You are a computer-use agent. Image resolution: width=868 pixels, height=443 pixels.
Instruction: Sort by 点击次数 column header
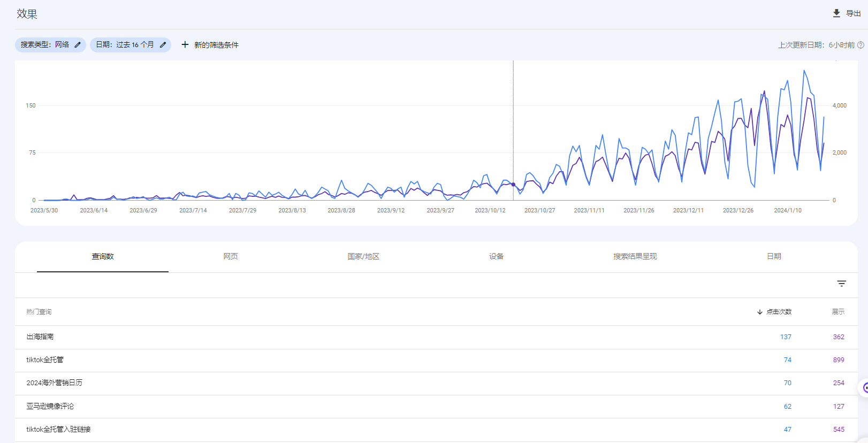(x=779, y=312)
